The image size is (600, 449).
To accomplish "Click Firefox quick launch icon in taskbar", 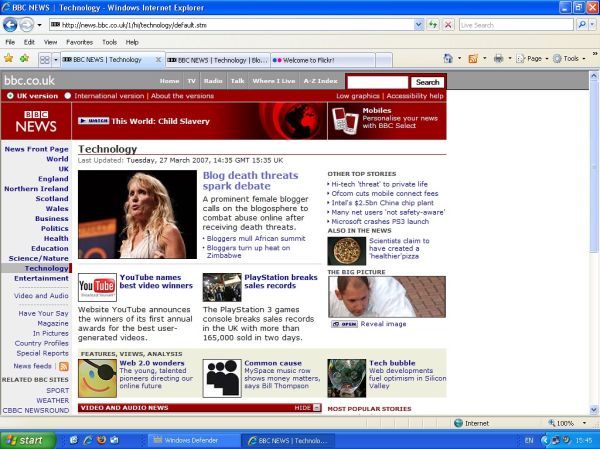I will (x=101, y=440).
